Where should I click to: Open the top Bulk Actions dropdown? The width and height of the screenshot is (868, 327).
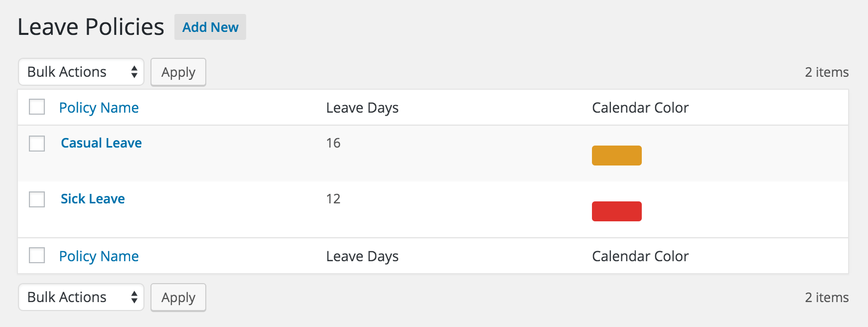81,72
